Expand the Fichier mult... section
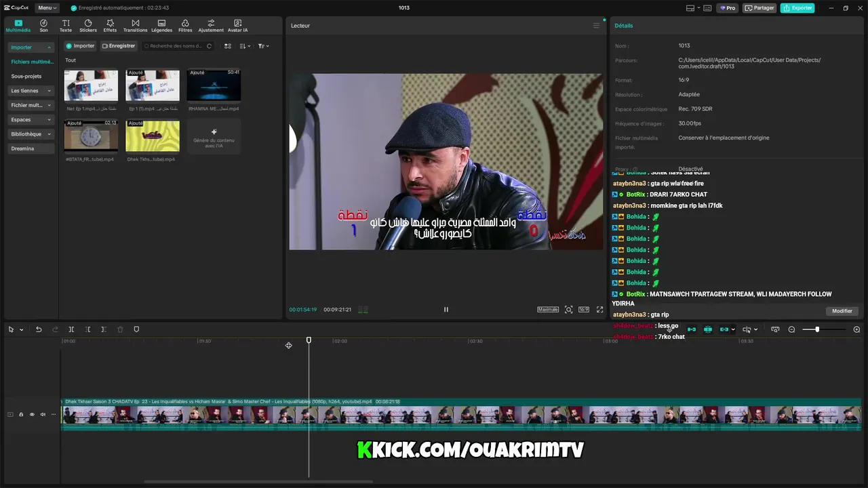Screen dimensions: 868x488 (31, 105)
